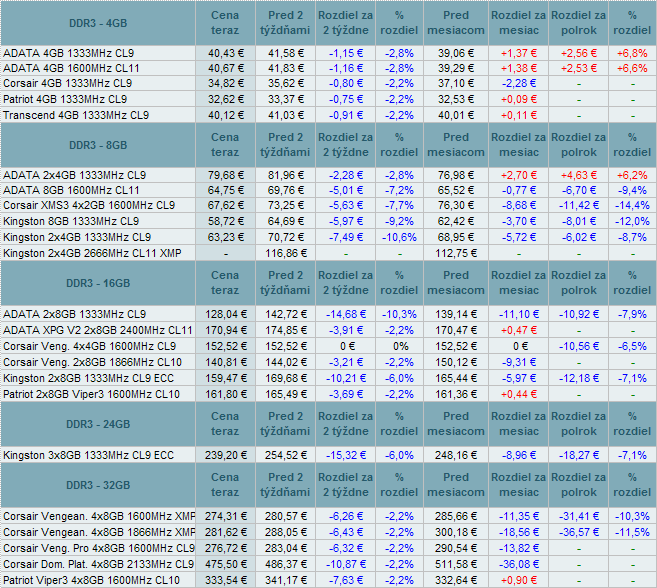This screenshot has height=588, width=657.
Task: Click the Corsair 4GB 1333MHz CL9 row name
Action: (x=67, y=83)
